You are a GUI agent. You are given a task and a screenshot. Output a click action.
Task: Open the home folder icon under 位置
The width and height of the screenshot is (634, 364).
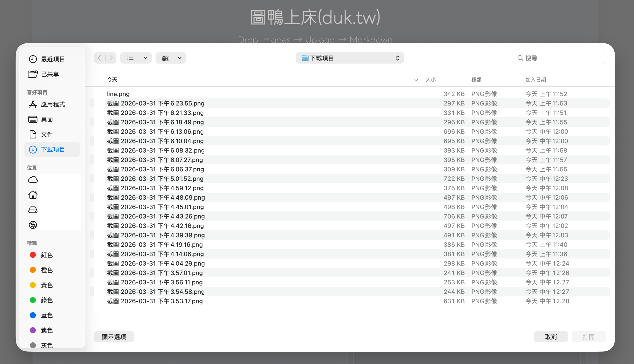point(33,195)
